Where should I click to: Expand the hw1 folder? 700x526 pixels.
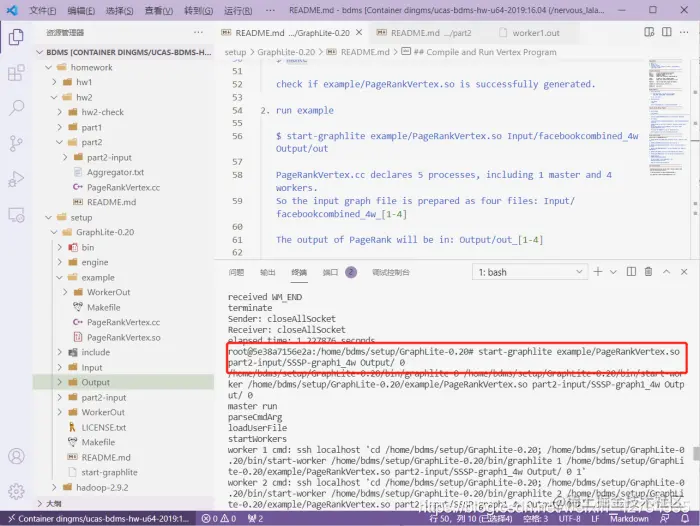click(x=124, y=82)
